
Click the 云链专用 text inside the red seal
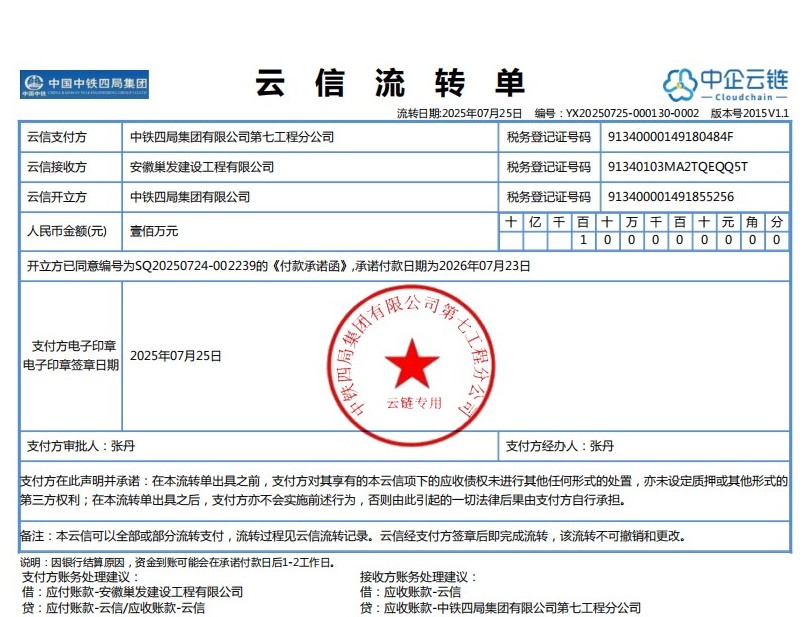pyautogui.click(x=413, y=403)
